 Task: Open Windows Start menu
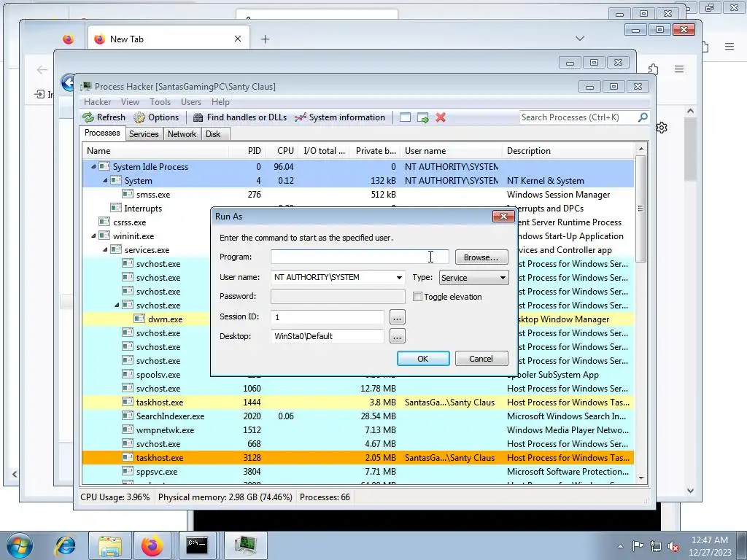(x=20, y=545)
